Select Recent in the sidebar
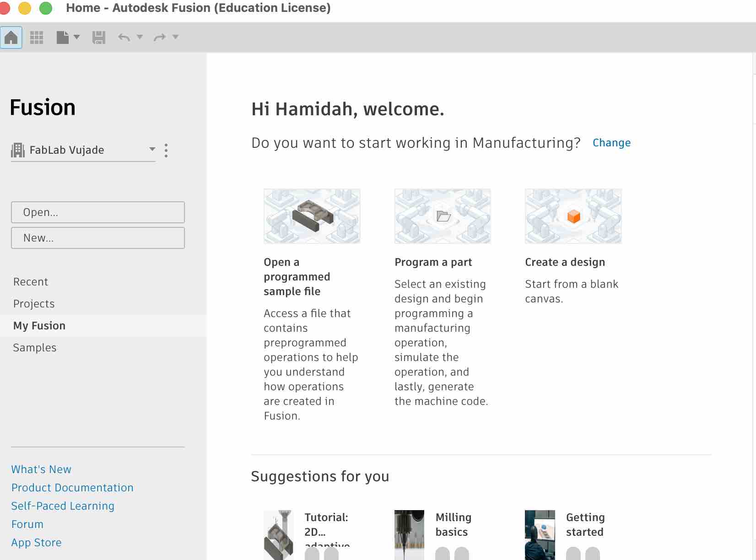Image resolution: width=756 pixels, height=560 pixels. coord(31,282)
